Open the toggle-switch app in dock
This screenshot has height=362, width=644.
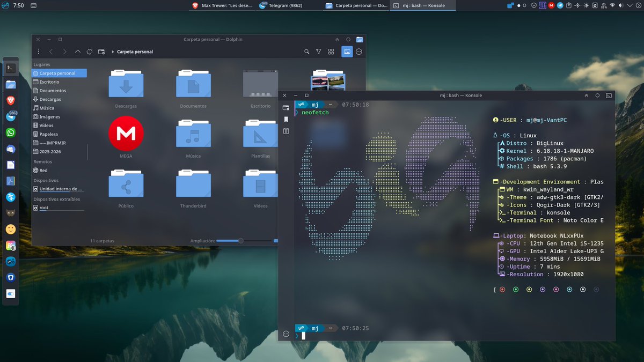click(11, 294)
